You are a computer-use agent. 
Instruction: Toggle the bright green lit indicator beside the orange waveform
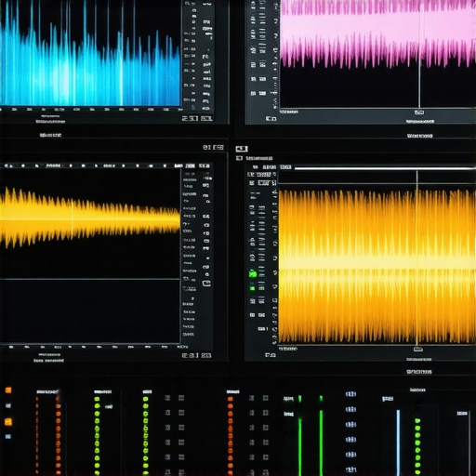pyautogui.click(x=253, y=273)
